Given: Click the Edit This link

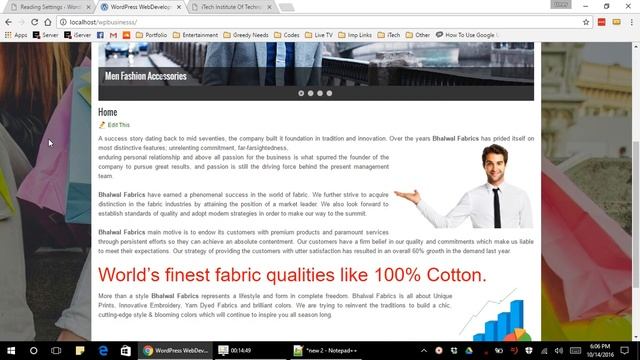Looking at the screenshot, I should pos(118,125).
